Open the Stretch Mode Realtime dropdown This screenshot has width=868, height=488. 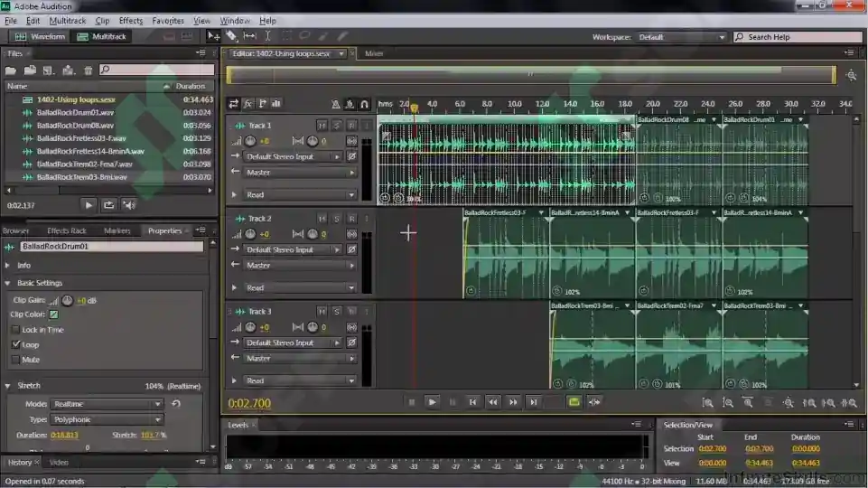107,404
